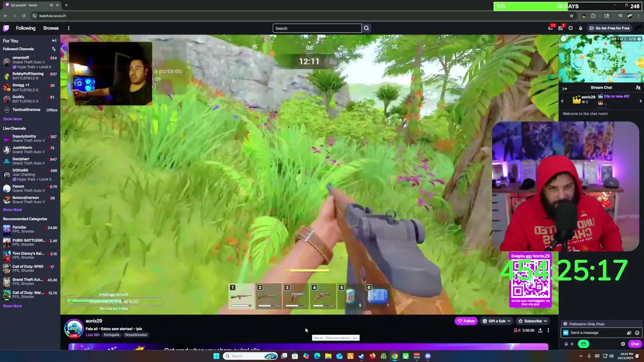Open GodKu channel in sidebar
The width and height of the screenshot is (644, 362).
[30, 100]
